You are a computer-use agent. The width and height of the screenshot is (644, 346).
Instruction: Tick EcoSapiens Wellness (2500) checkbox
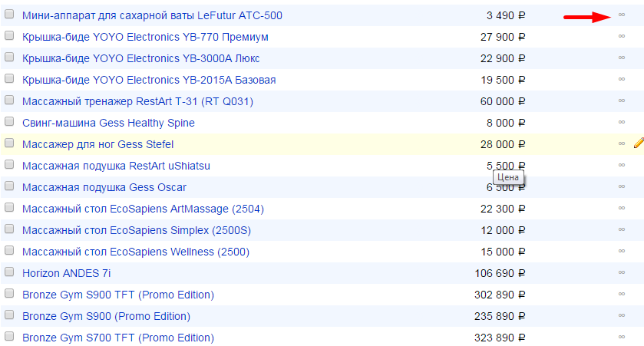[9, 250]
